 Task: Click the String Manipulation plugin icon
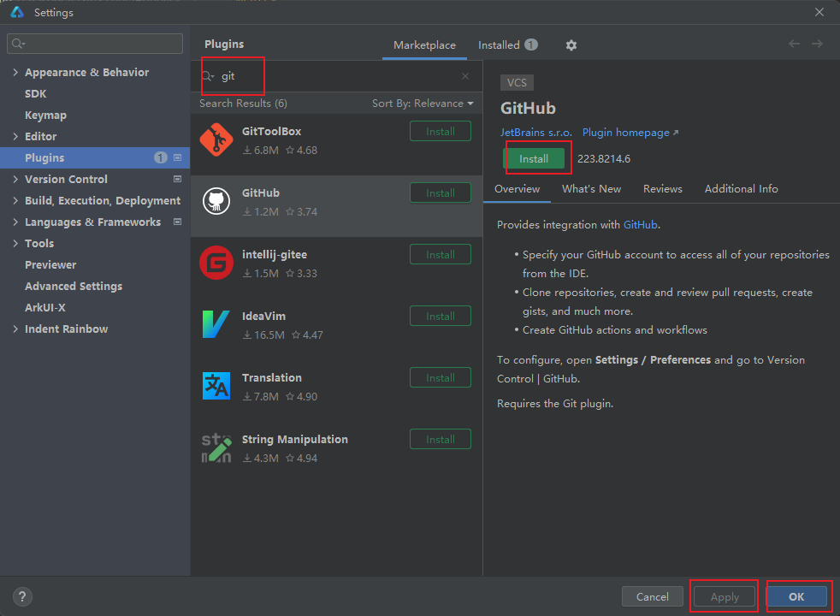click(216, 447)
